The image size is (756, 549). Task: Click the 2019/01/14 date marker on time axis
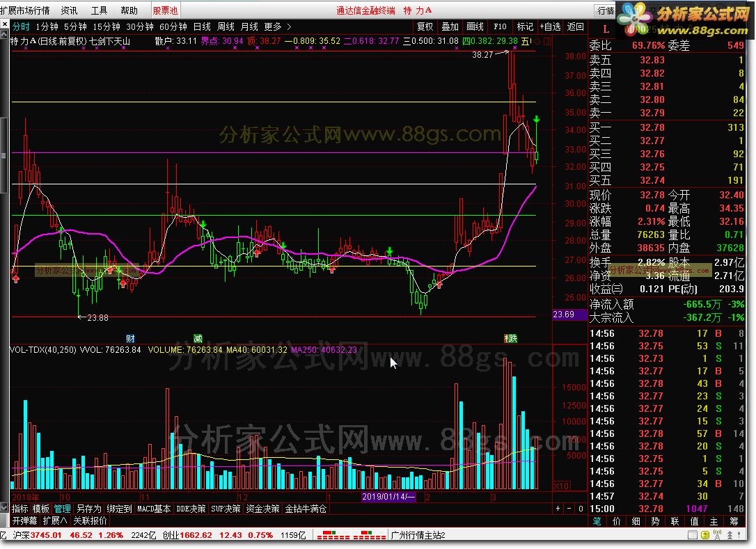388,496
